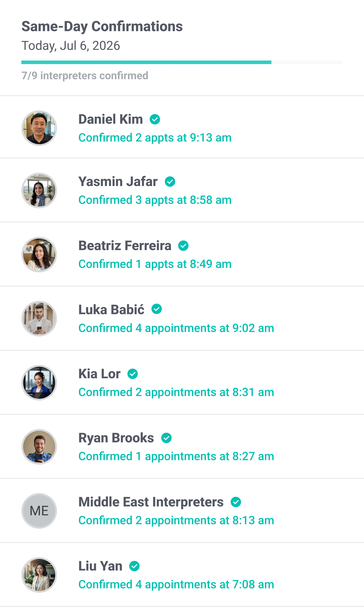Click the confirmed checkmark beside Daniel Kim
Image resolution: width=364 pixels, height=607 pixels.
(x=155, y=119)
